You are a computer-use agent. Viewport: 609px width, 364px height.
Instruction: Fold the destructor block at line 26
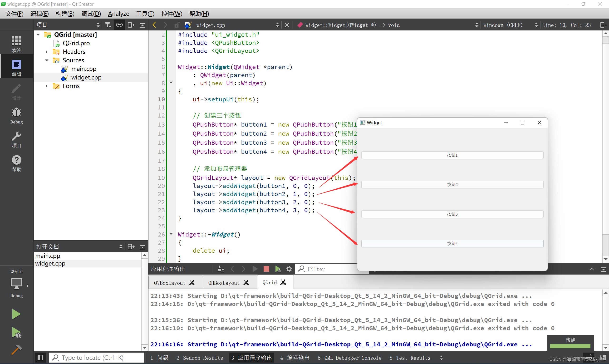click(x=171, y=234)
